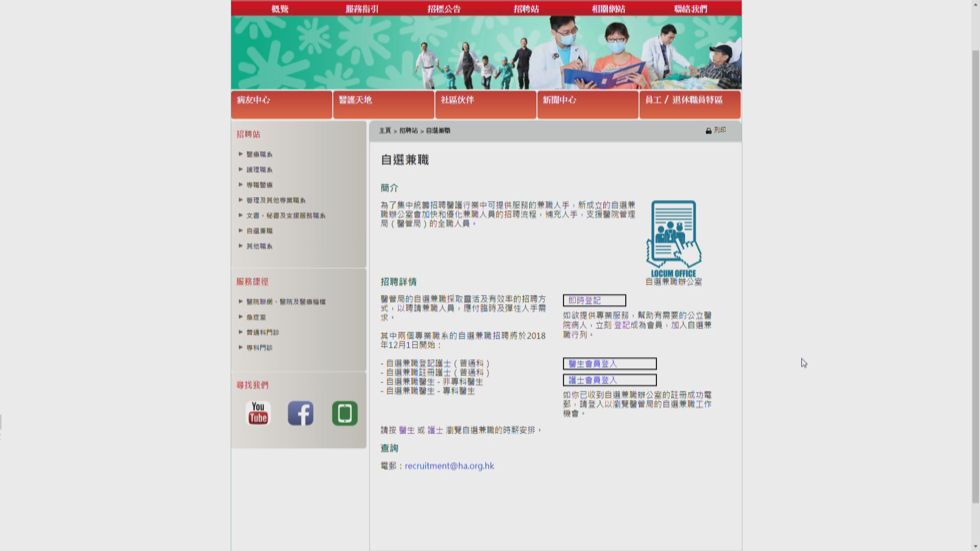
Task: Open 專科門診 service shortcut
Action: [259, 348]
